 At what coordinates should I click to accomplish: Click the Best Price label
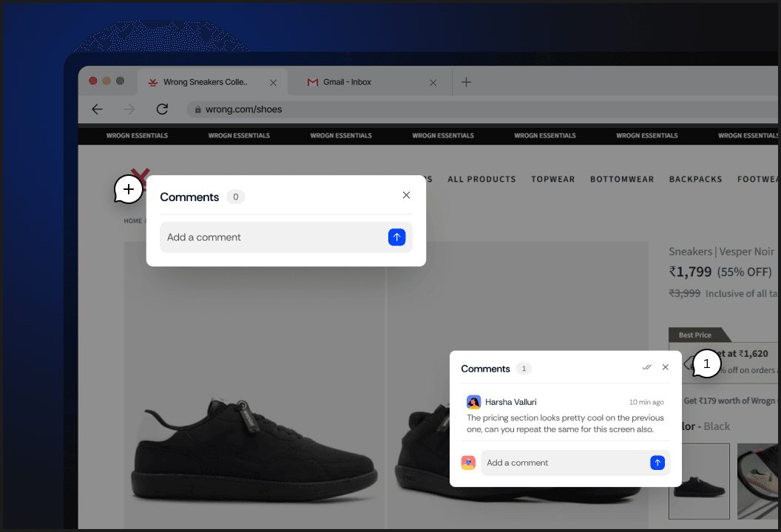(x=694, y=335)
